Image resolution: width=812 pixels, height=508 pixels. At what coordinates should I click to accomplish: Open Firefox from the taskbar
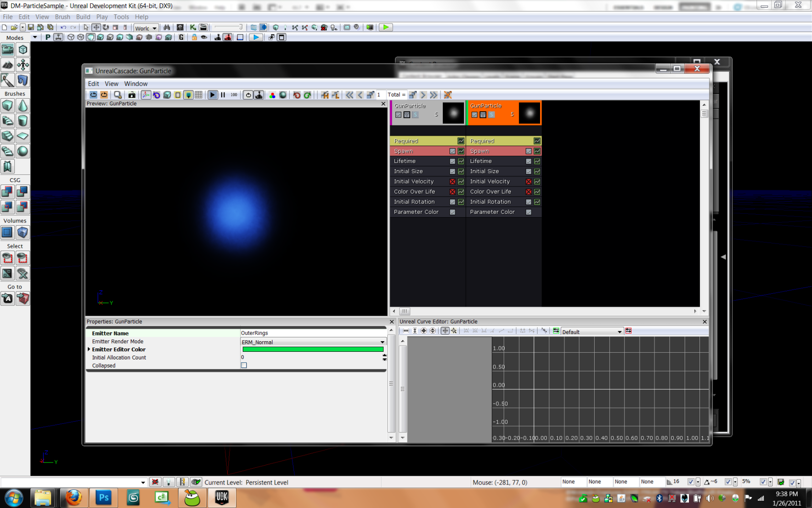coord(73,498)
